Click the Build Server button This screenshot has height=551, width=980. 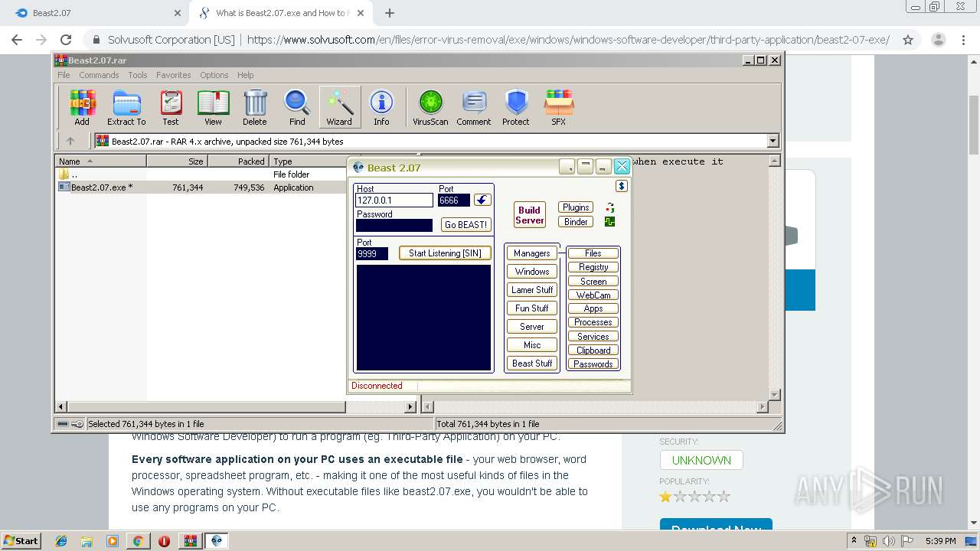point(529,215)
